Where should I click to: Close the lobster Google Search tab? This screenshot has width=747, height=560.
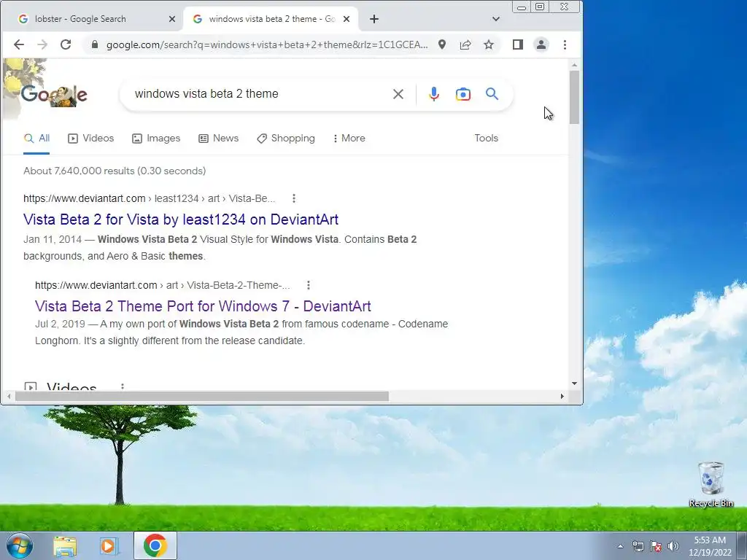coord(172,19)
